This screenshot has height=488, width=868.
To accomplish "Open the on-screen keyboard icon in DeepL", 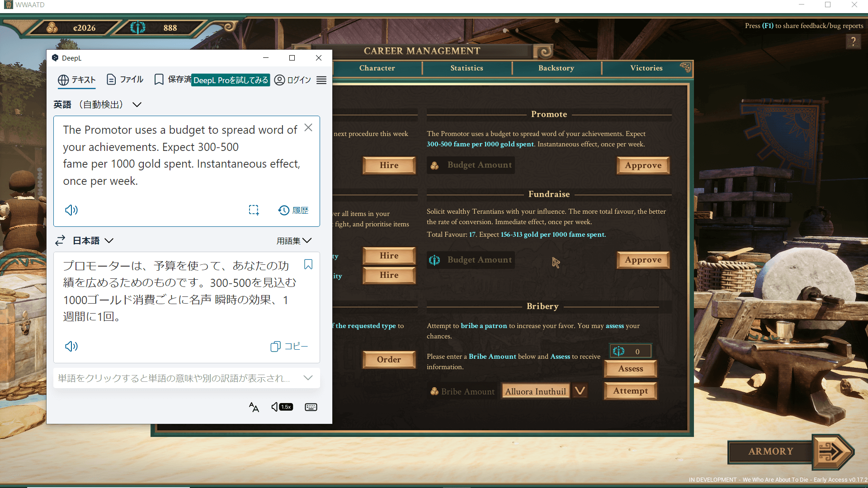I will click(311, 407).
